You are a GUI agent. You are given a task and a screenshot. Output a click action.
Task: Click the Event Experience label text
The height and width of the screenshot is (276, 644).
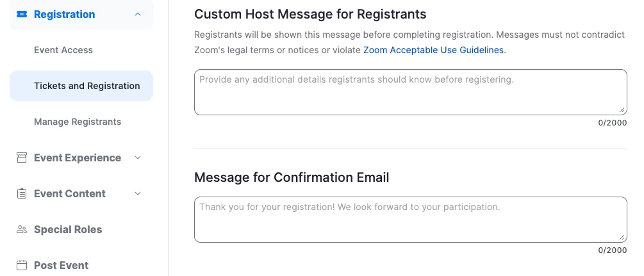pyautogui.click(x=78, y=158)
